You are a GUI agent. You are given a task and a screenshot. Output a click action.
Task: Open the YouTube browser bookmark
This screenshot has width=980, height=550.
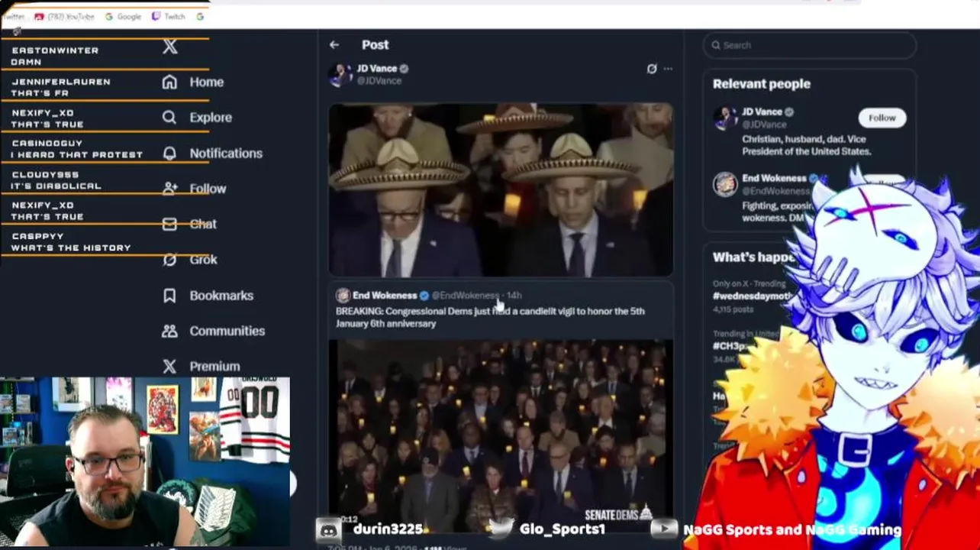pyautogui.click(x=65, y=16)
